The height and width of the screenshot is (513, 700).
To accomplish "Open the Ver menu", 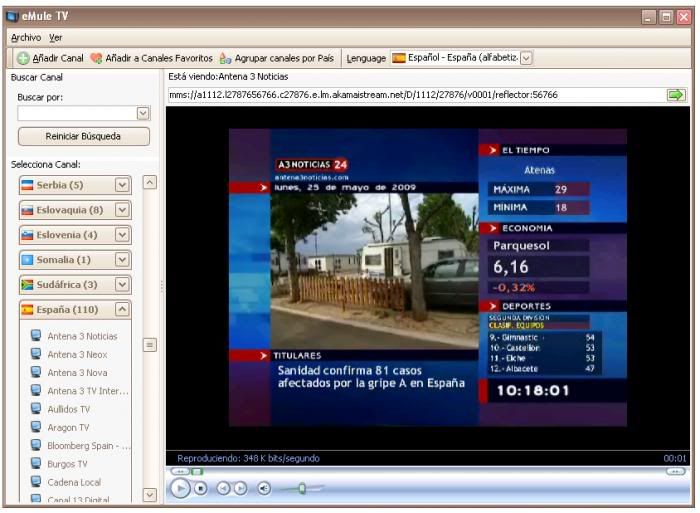I will pos(56,38).
